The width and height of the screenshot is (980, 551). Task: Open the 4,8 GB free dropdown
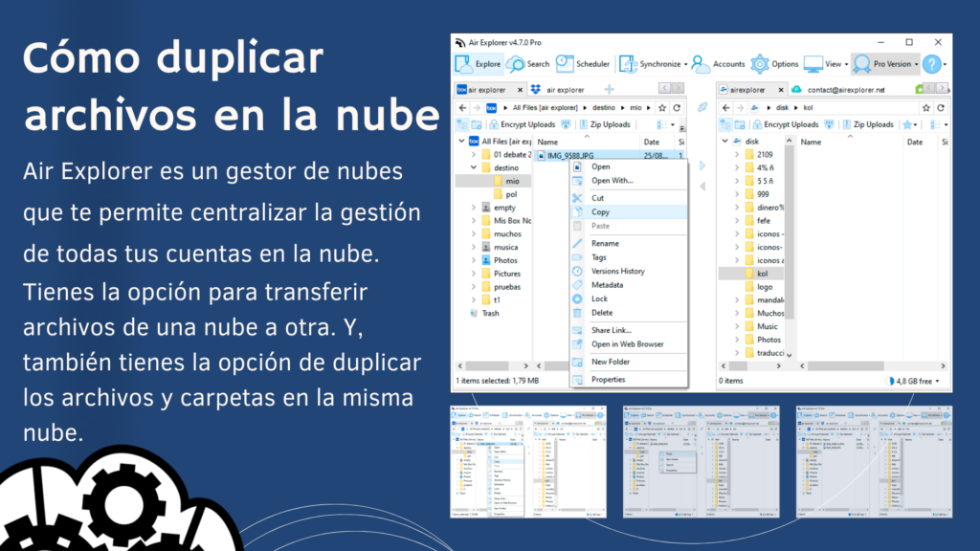pyautogui.click(x=938, y=381)
